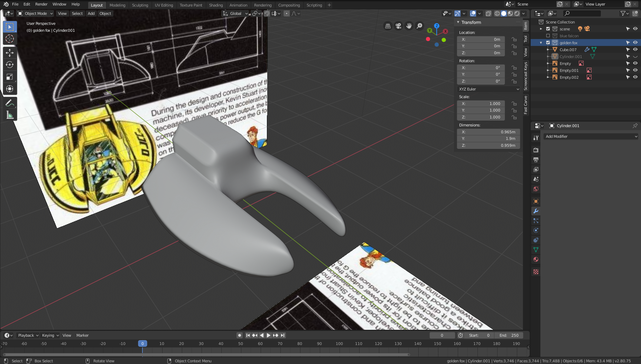Screen dimensions: 641x364
Task: Open Physics properties tab
Action: [x=536, y=230]
